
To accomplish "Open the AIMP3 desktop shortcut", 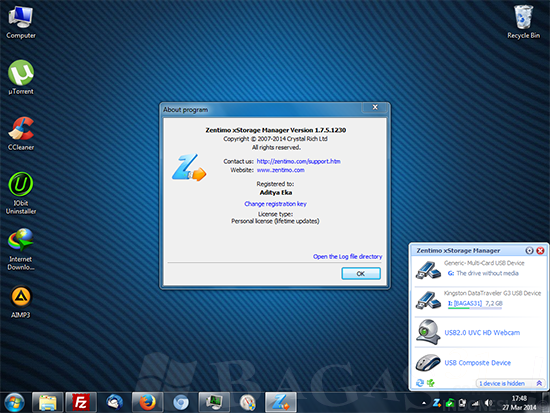I will (21, 302).
